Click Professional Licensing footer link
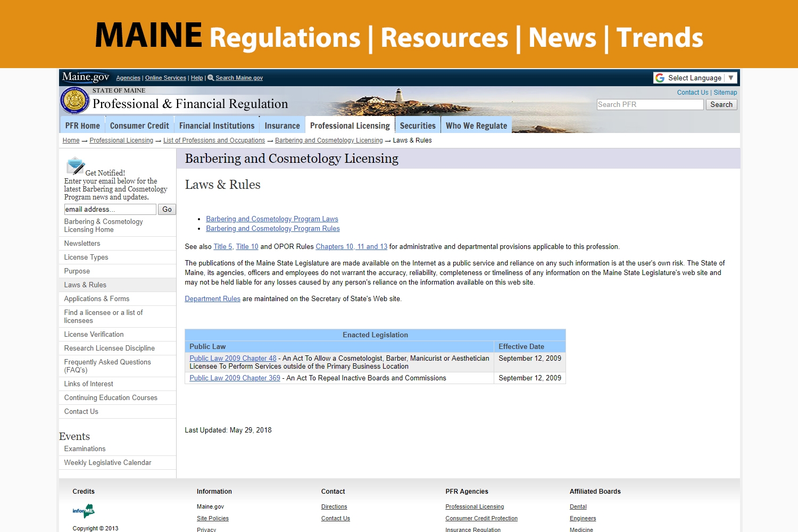 click(475, 506)
